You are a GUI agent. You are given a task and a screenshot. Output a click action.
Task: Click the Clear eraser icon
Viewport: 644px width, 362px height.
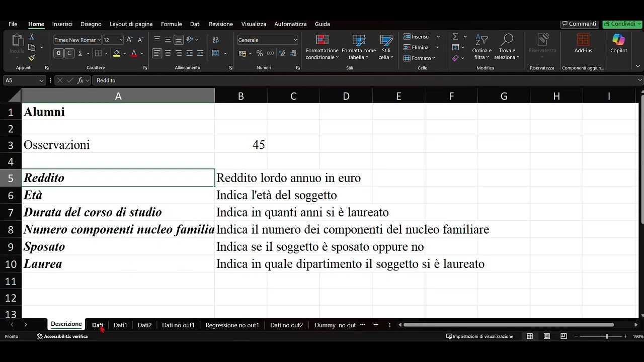click(455, 58)
